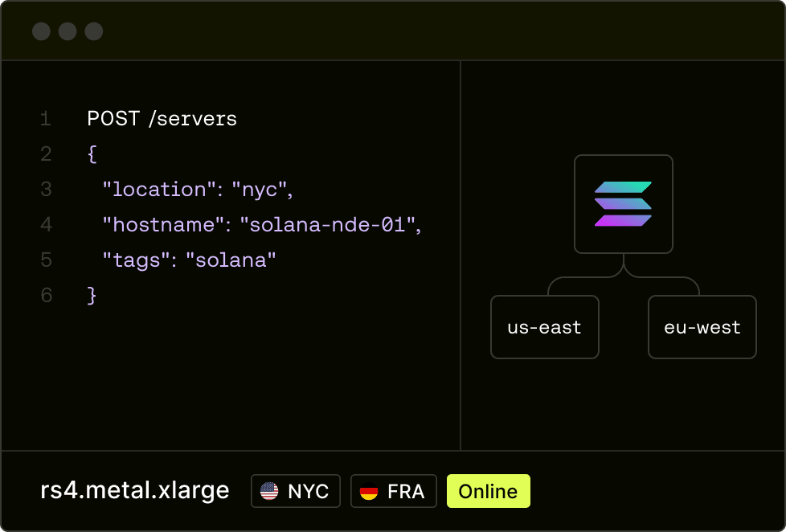Click the middle gradient bar of the Solana logo

coord(623,204)
